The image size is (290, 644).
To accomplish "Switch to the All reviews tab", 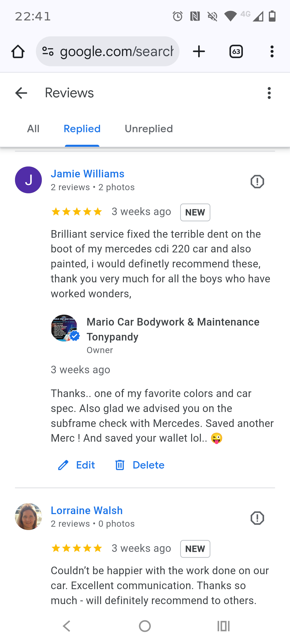I will pos(33,129).
